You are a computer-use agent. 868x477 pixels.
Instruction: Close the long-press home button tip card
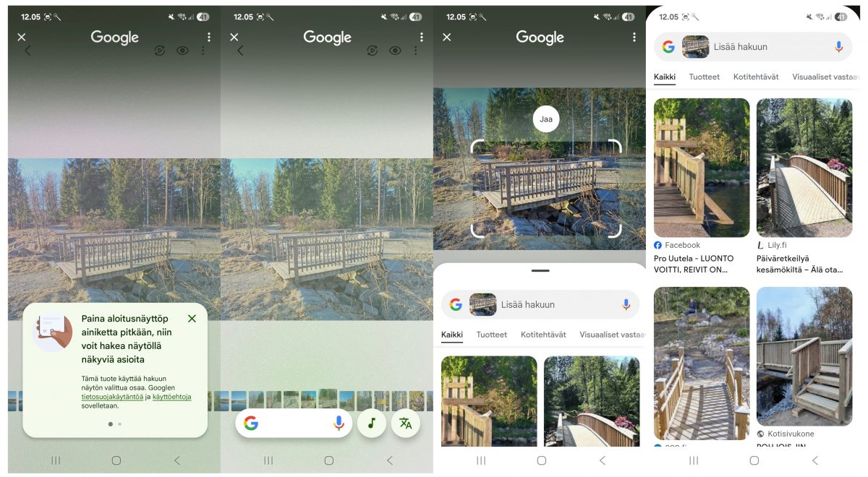pos(192,319)
